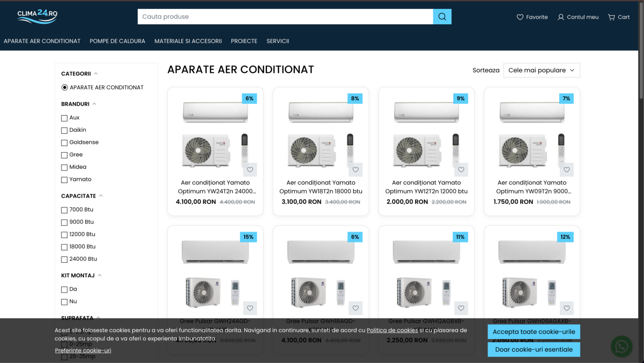The image size is (644, 363).
Task: Open Favorite via the heart icon
Action: pos(520,17)
